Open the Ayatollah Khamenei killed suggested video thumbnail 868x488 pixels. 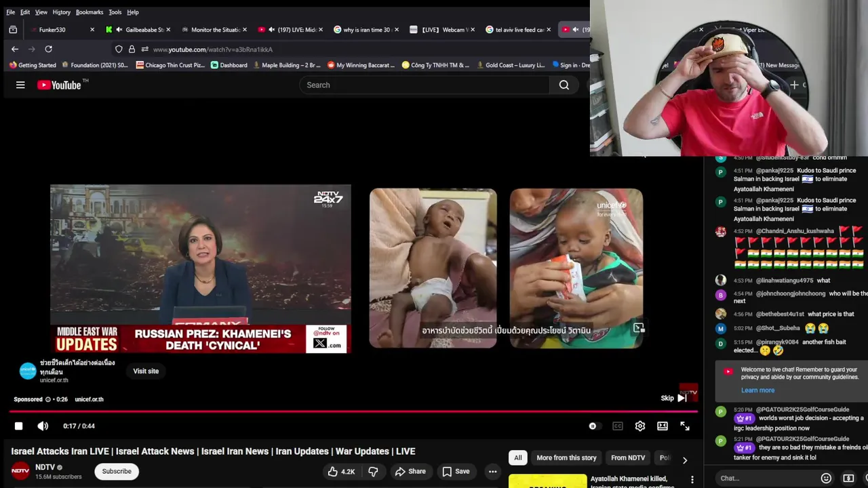coord(547,481)
